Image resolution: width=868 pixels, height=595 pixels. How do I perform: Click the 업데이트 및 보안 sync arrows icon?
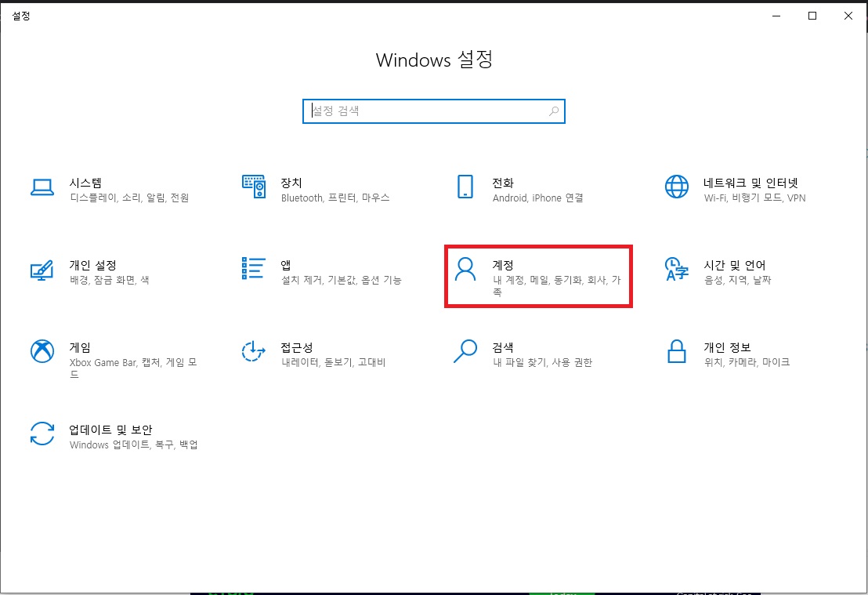(42, 434)
